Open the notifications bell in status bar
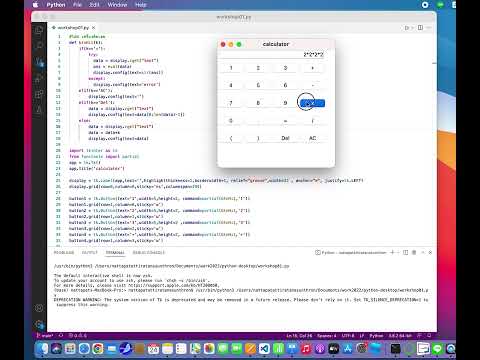This screenshot has height=360, width=480. tap(429, 336)
